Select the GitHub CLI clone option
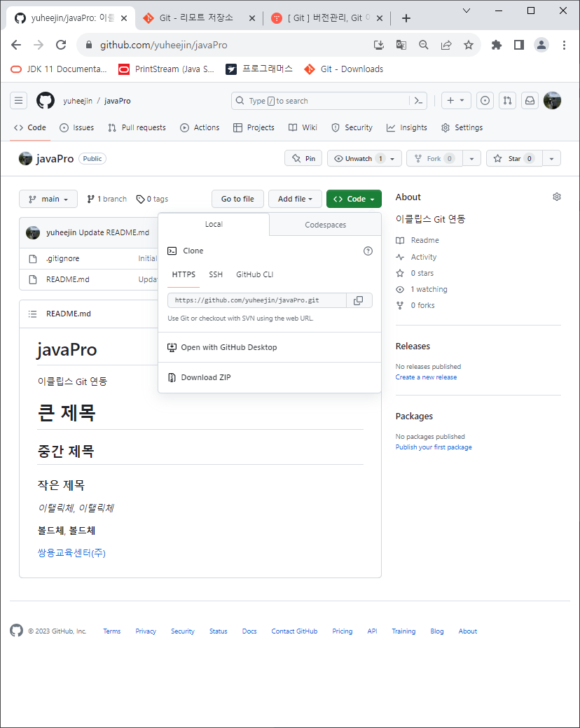Screen dimensions: 580x728 coord(255,274)
